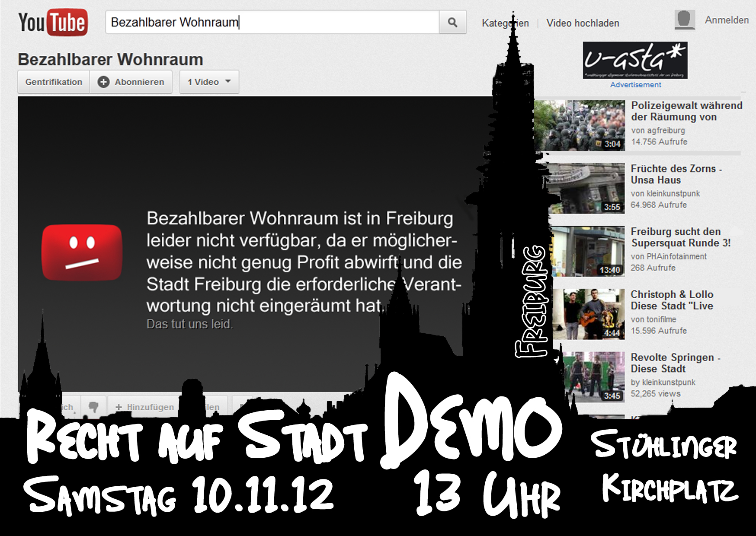Click the u-asta advertisement logo

coord(635,61)
